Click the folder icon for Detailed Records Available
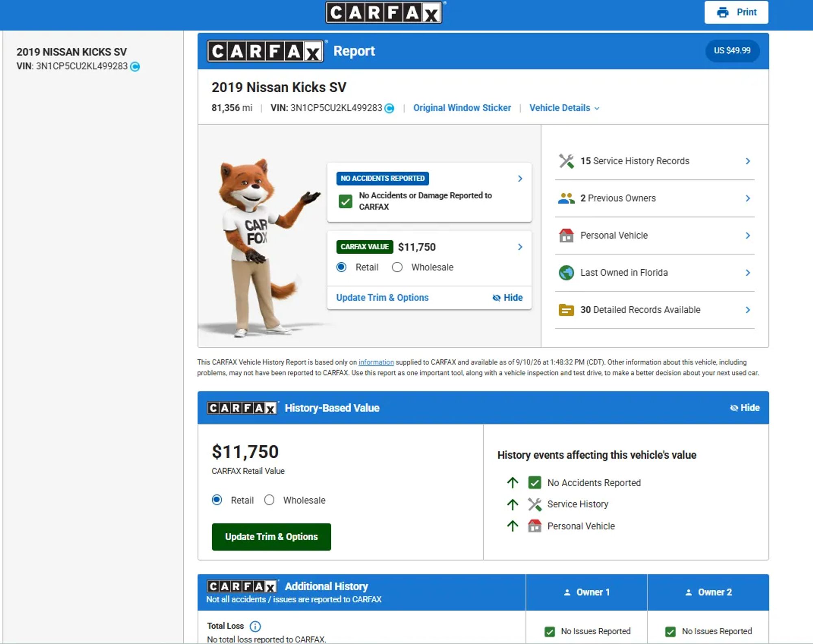The width and height of the screenshot is (813, 644). (x=566, y=310)
